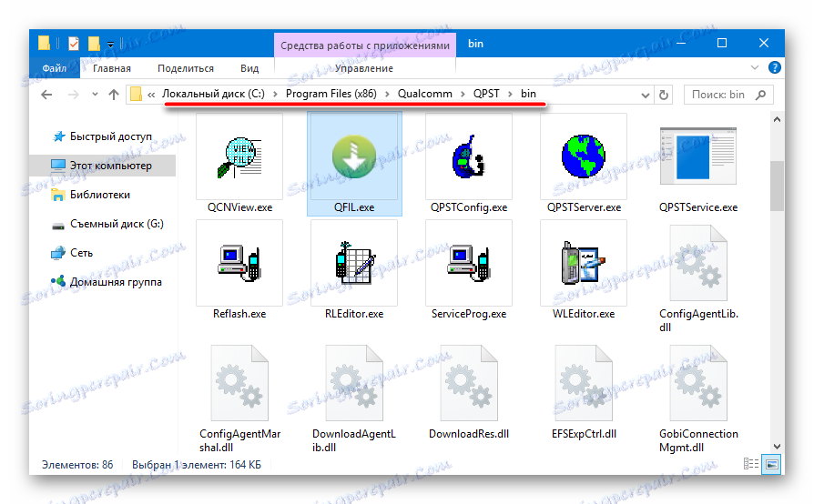Screen dimensions: 814x504
Task: Click Средства работы с приложениями tab header
Action: click(365, 45)
